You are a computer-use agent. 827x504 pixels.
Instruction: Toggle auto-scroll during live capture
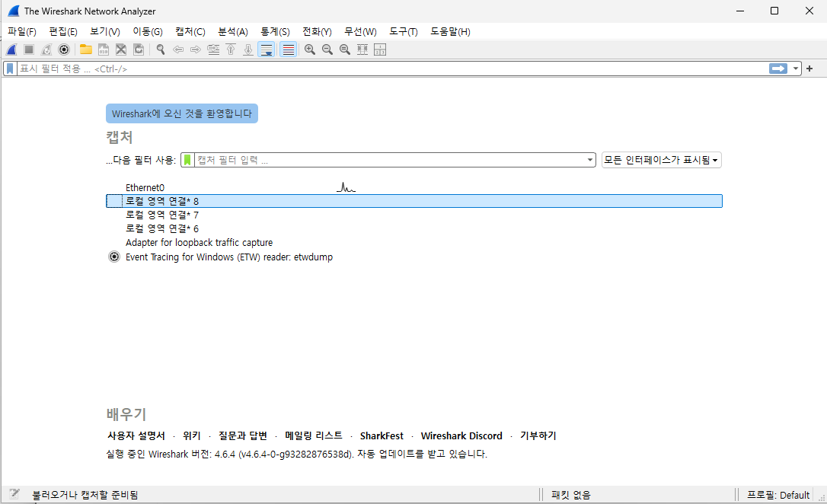(x=267, y=49)
